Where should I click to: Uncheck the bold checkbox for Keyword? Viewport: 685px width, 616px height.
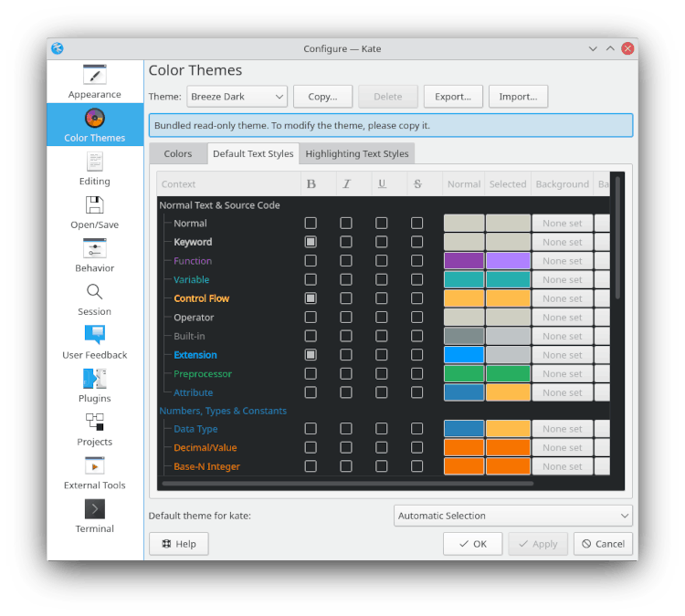click(311, 242)
